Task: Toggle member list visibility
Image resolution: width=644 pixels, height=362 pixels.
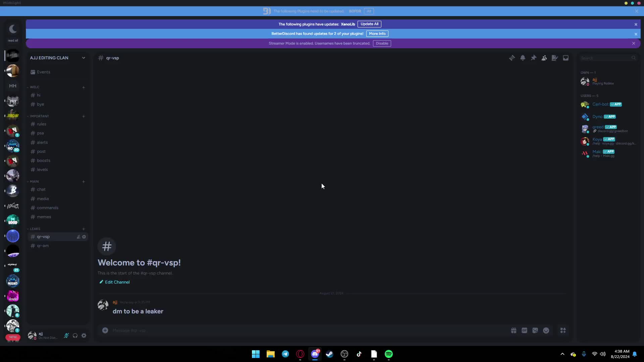Action: point(544,58)
